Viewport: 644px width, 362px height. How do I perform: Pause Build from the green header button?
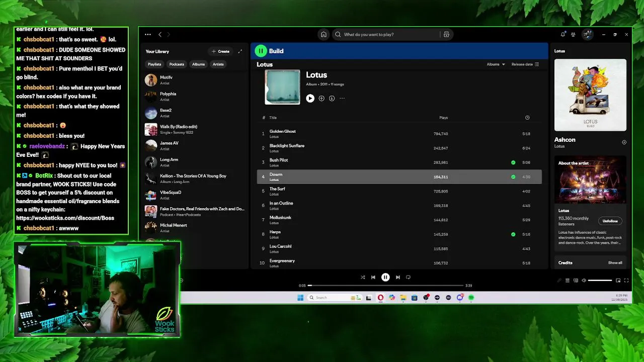[x=261, y=51]
